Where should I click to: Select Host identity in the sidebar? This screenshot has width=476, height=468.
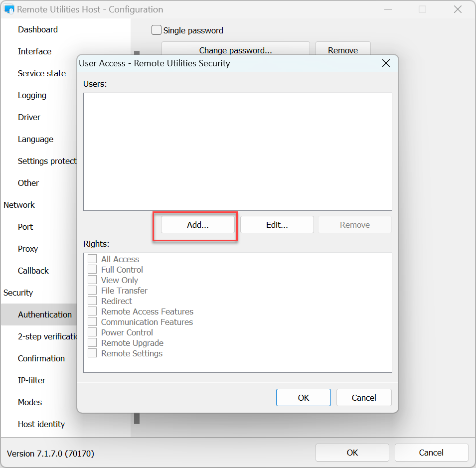(41, 424)
